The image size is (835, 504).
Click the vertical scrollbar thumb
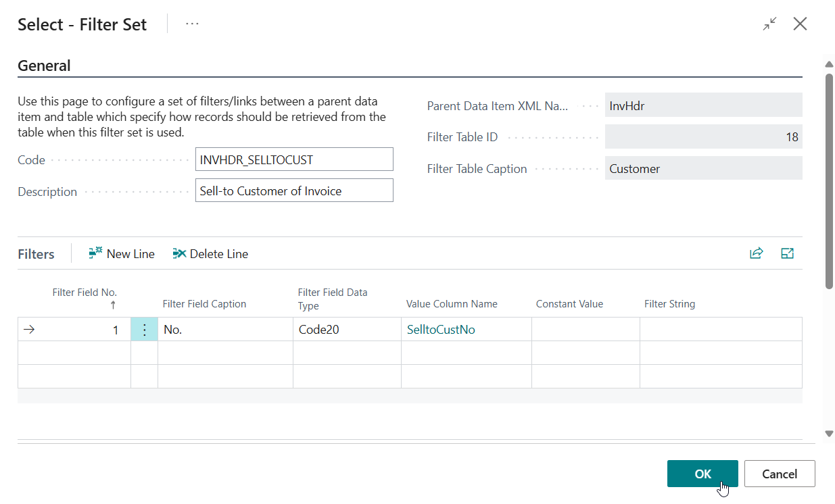coord(829,181)
